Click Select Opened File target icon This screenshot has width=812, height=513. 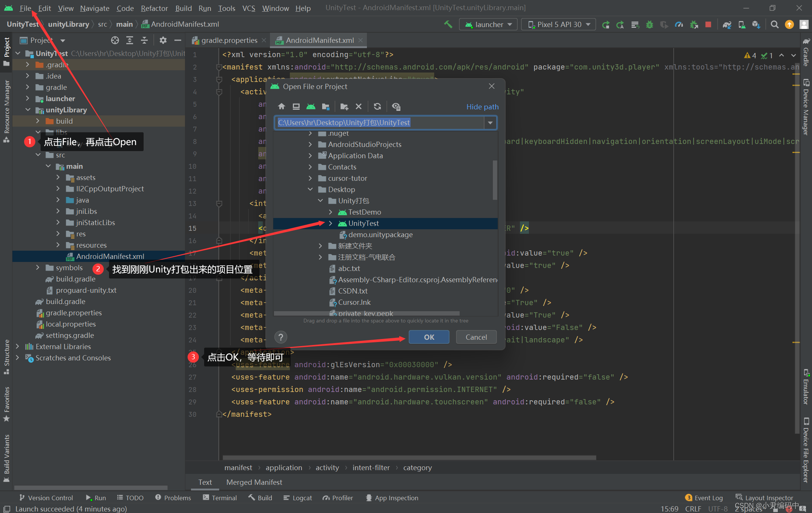point(115,40)
